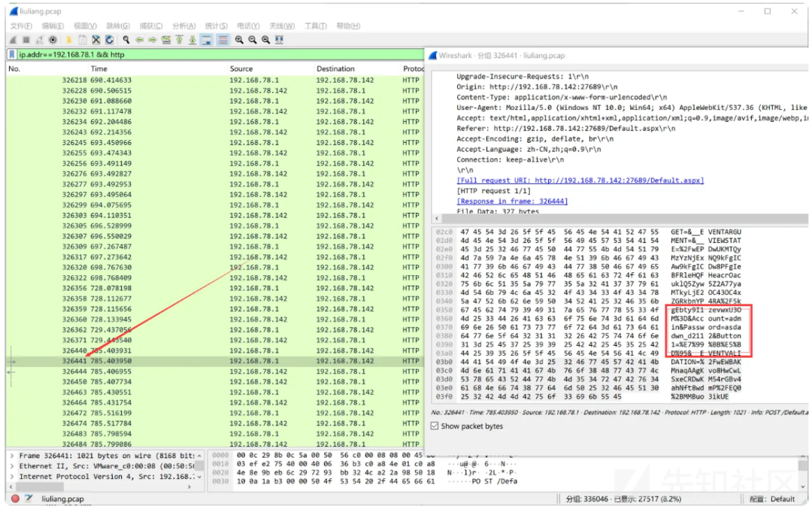Sort by the Time column header

pyautogui.click(x=99, y=68)
